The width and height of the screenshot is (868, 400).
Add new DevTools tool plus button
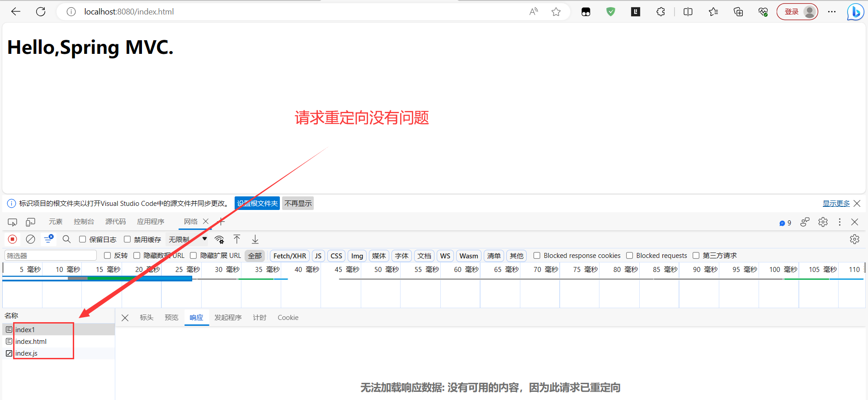pyautogui.click(x=222, y=222)
